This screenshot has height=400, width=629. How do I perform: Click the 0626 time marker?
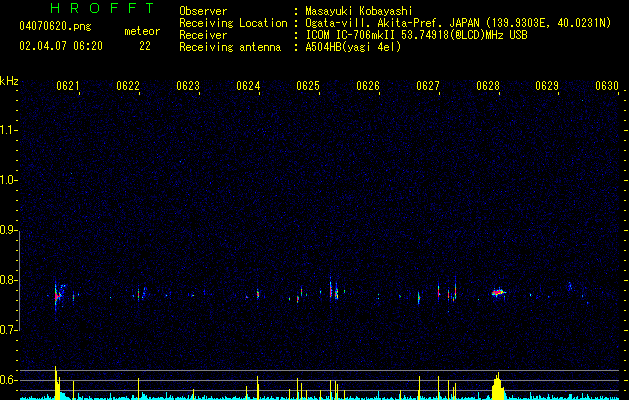368,86
